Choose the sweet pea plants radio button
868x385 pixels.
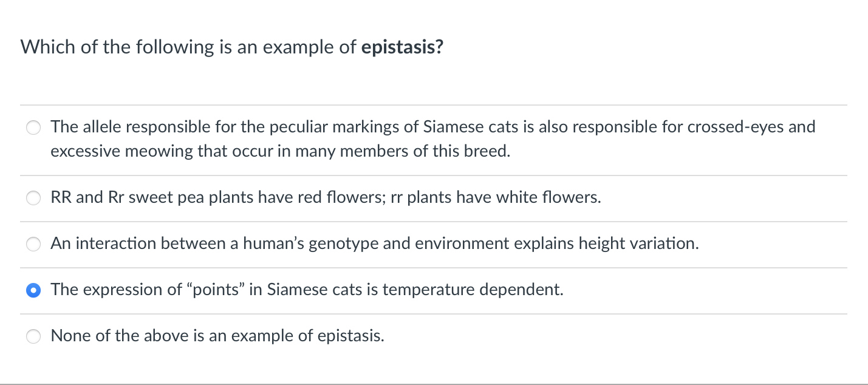(33, 198)
